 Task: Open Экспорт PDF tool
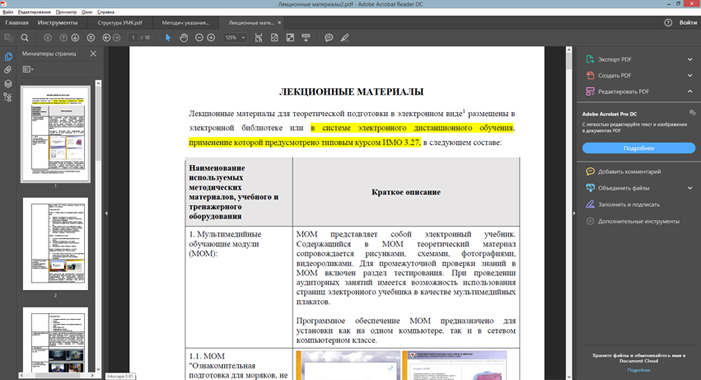click(x=615, y=59)
